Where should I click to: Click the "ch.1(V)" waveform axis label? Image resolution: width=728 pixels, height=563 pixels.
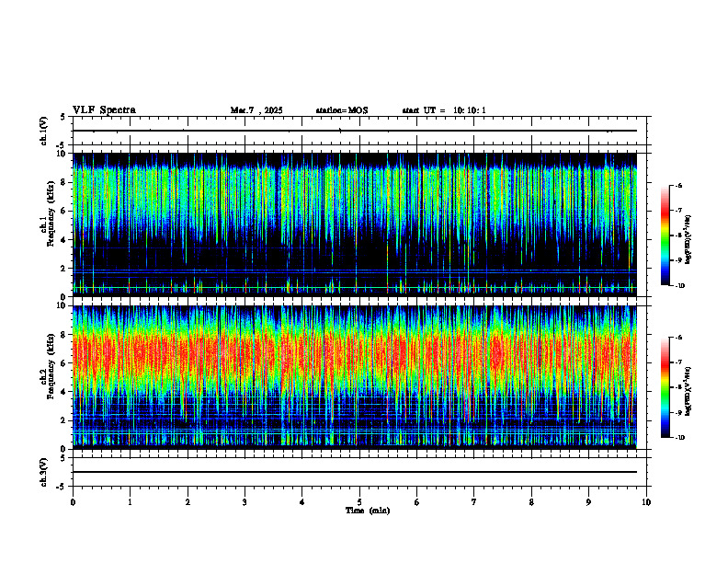click(44, 131)
